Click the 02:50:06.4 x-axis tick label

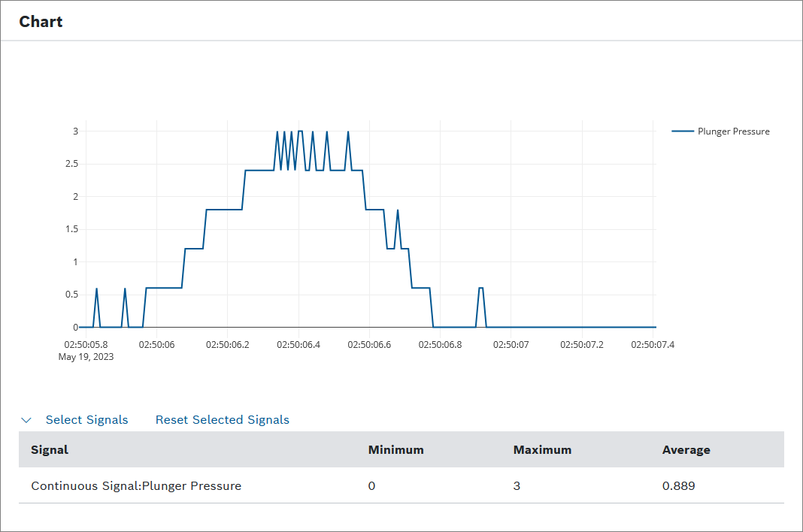[298, 345]
